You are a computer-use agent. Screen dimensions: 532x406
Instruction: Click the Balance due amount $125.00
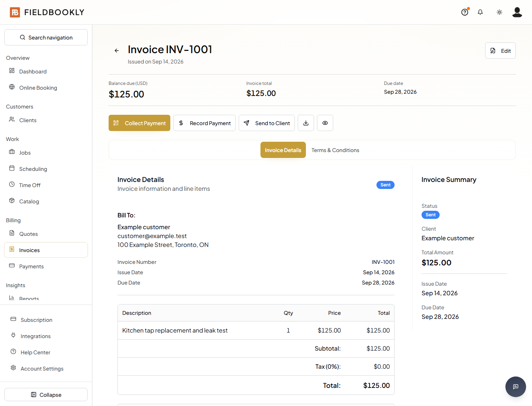(126, 94)
